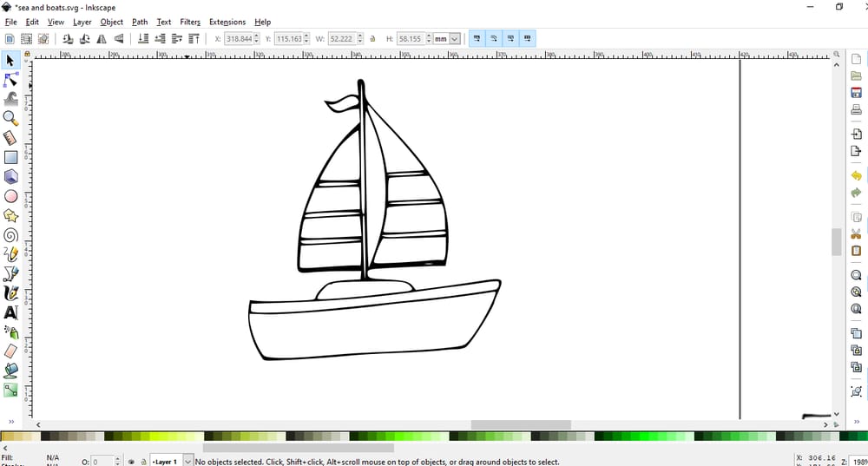Select the Spray objects tool

pyautogui.click(x=10, y=331)
